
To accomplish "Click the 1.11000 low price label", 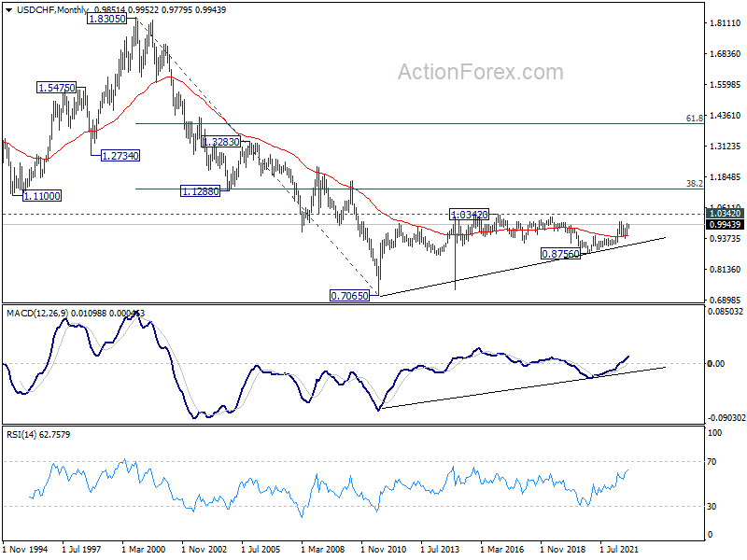I will [x=42, y=196].
